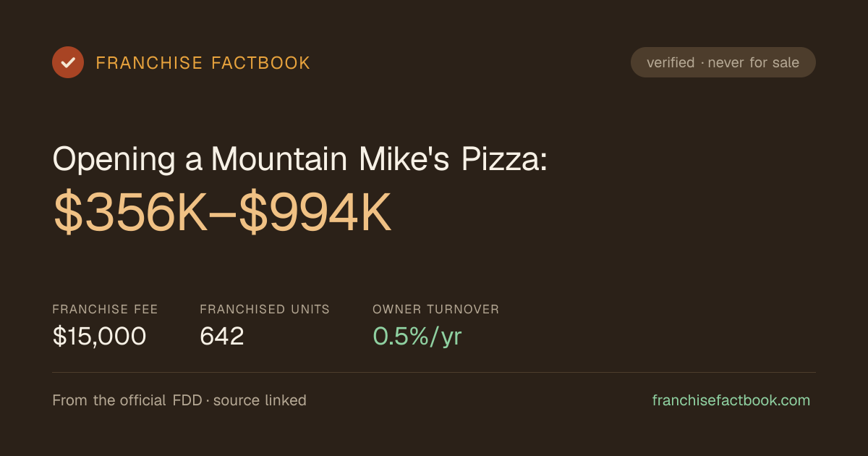Select the Opening a Mountain Mike's Pizza heading

click(x=299, y=160)
